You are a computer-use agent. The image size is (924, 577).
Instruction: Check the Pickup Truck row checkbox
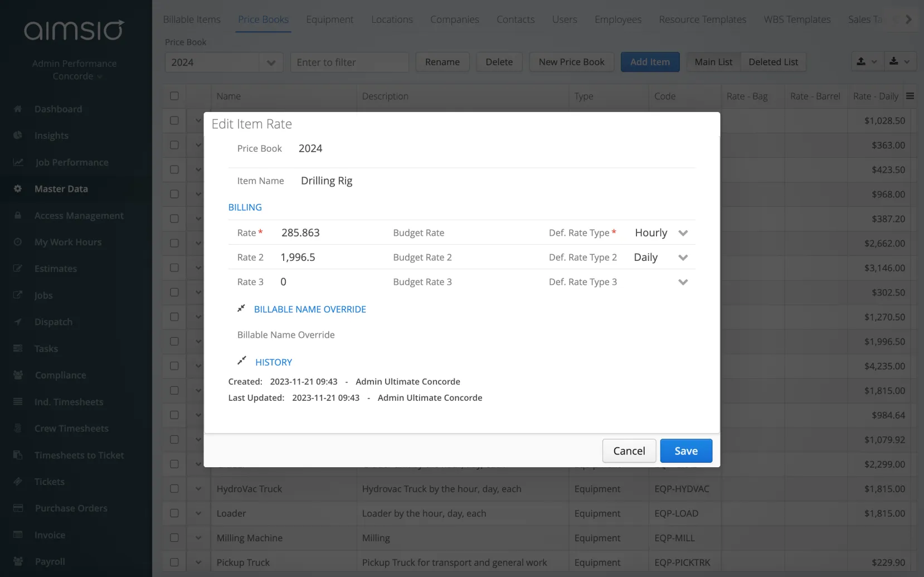pyautogui.click(x=174, y=562)
